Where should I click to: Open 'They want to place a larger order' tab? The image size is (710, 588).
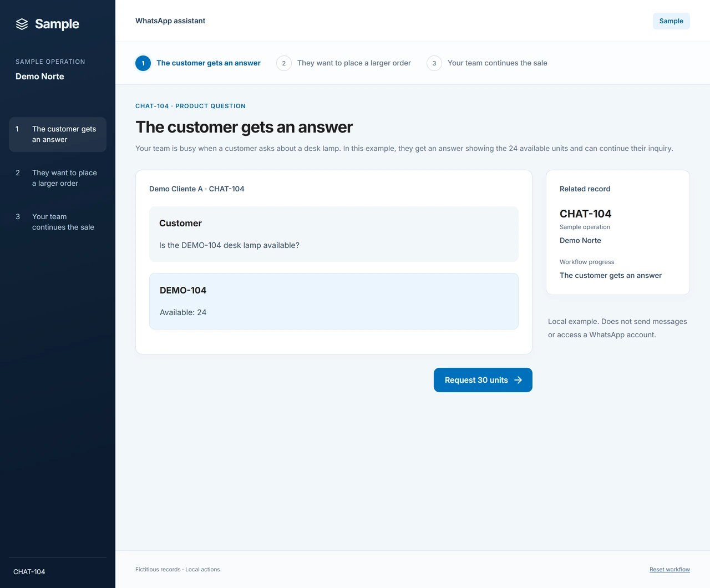pyautogui.click(x=344, y=63)
